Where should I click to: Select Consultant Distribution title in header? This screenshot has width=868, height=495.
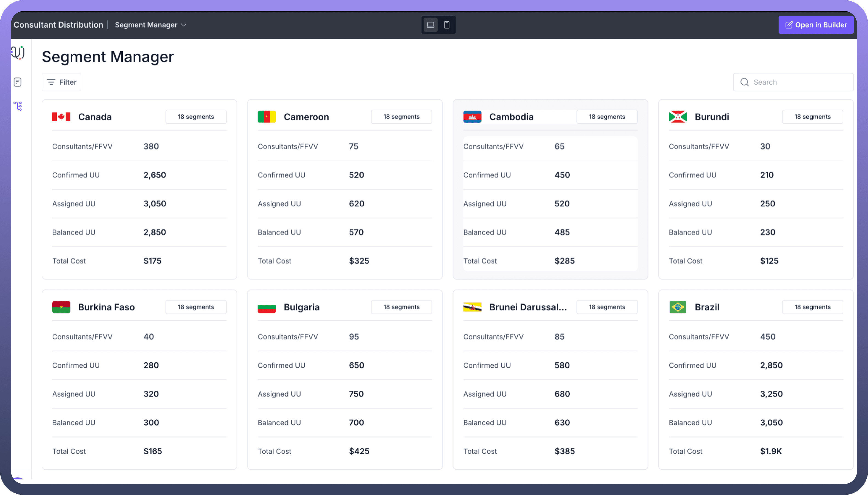(x=58, y=25)
